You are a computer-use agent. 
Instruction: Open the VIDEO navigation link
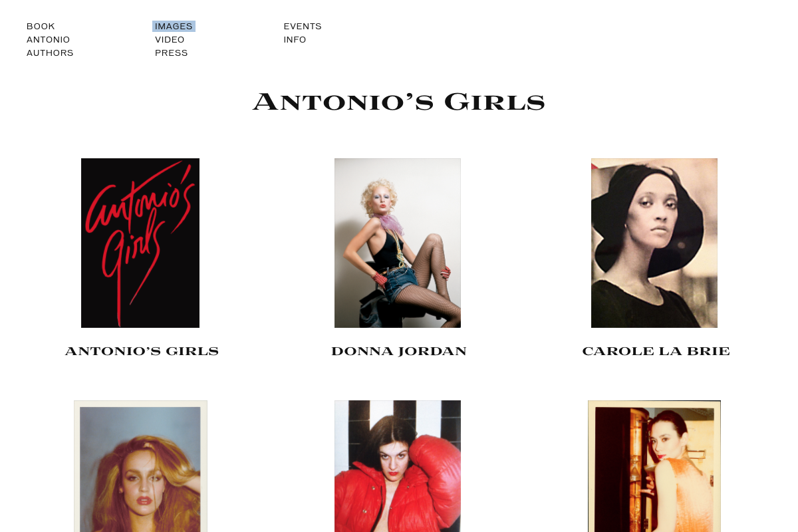[170, 40]
